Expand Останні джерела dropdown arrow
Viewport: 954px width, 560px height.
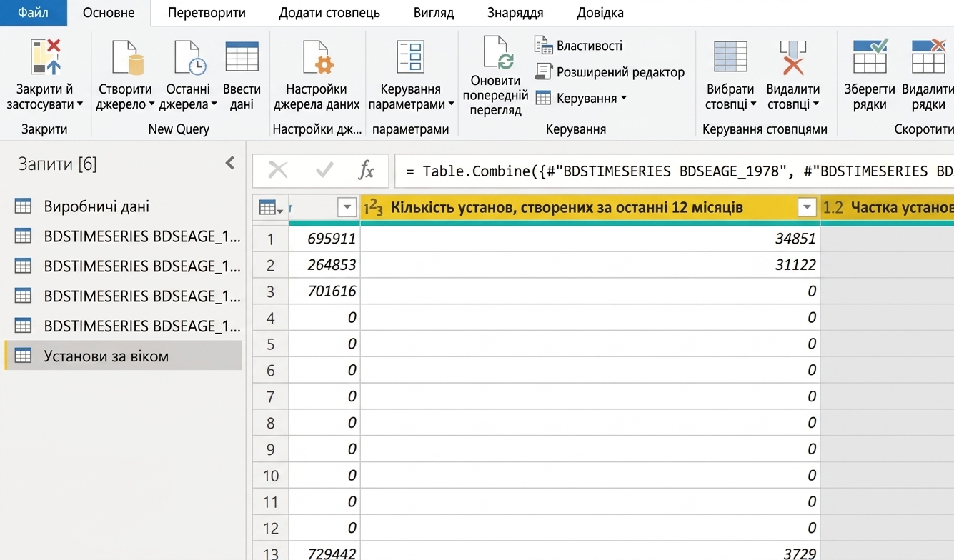pos(214,104)
